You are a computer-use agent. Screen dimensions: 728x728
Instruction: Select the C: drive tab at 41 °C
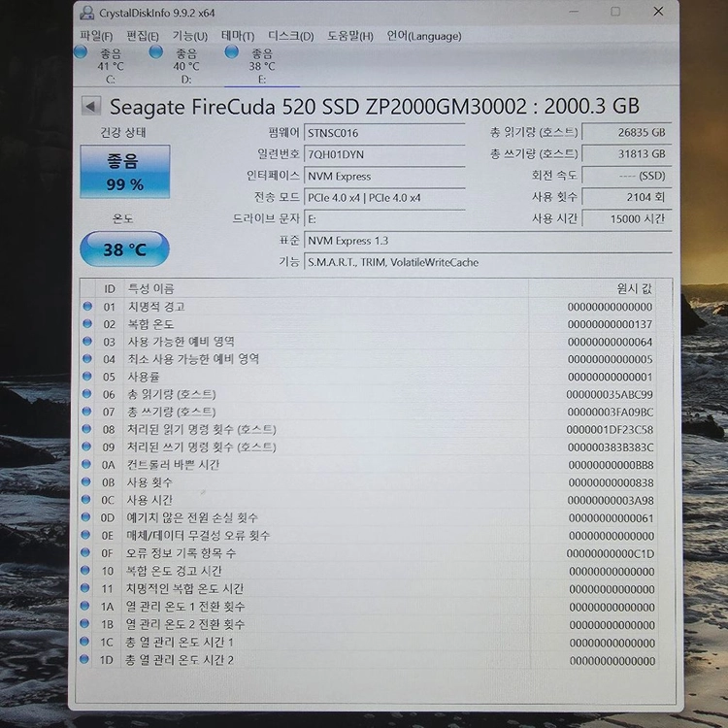pyautogui.click(x=111, y=66)
